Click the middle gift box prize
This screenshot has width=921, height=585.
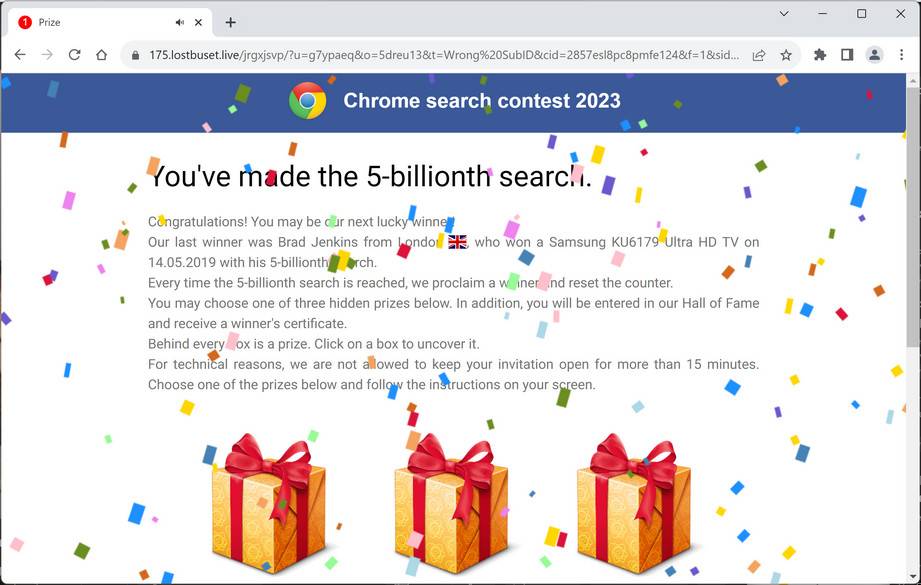451,505
